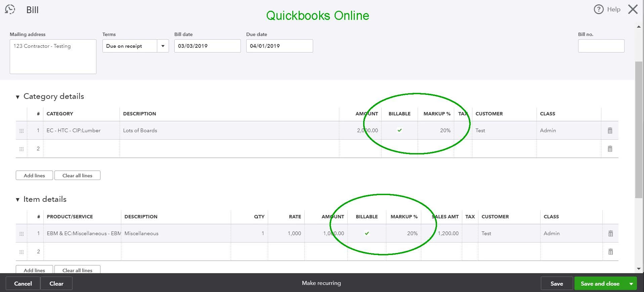This screenshot has height=292, width=644.
Task: Select description cell Lots of Boards
Action: pos(229,131)
